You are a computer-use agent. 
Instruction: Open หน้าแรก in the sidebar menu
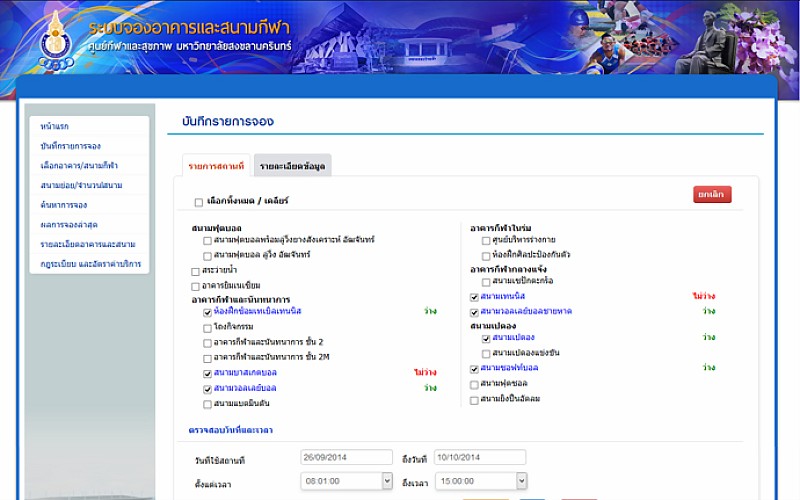click(x=55, y=126)
